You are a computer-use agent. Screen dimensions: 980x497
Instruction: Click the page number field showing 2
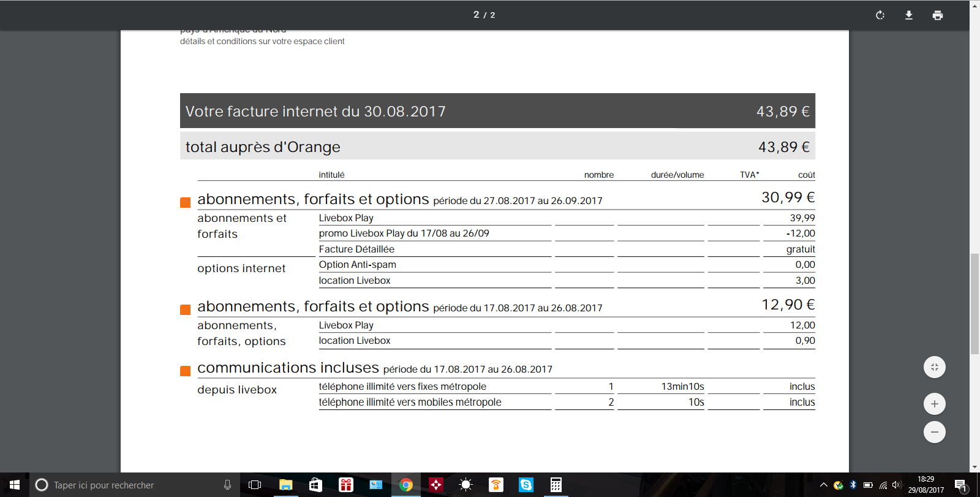[x=476, y=15]
